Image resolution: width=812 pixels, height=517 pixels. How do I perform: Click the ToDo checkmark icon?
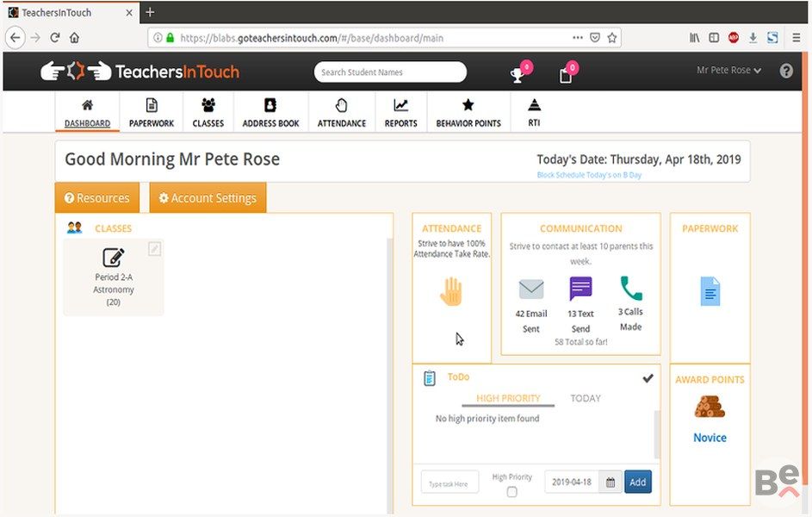pyautogui.click(x=648, y=378)
